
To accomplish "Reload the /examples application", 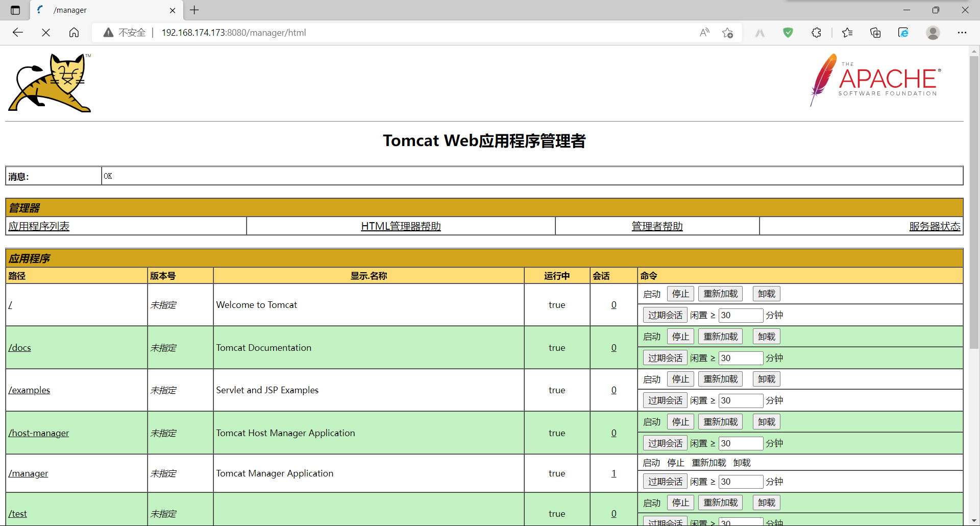I will point(720,379).
